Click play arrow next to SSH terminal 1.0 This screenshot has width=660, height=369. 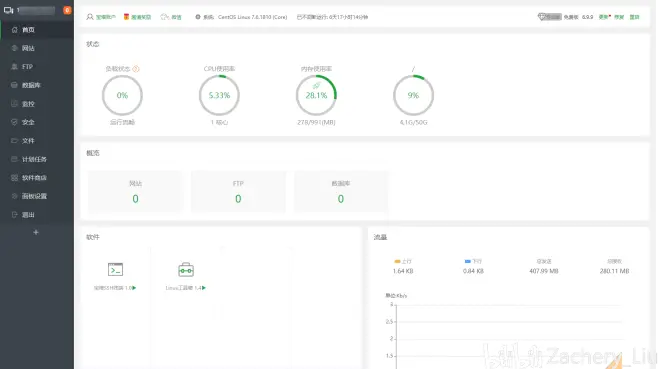click(134, 288)
